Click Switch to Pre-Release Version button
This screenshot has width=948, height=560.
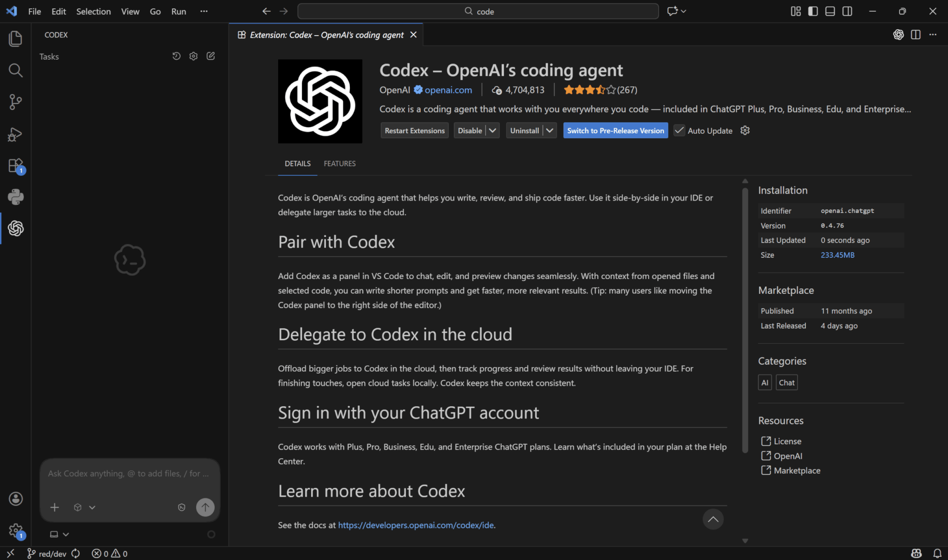coord(615,131)
